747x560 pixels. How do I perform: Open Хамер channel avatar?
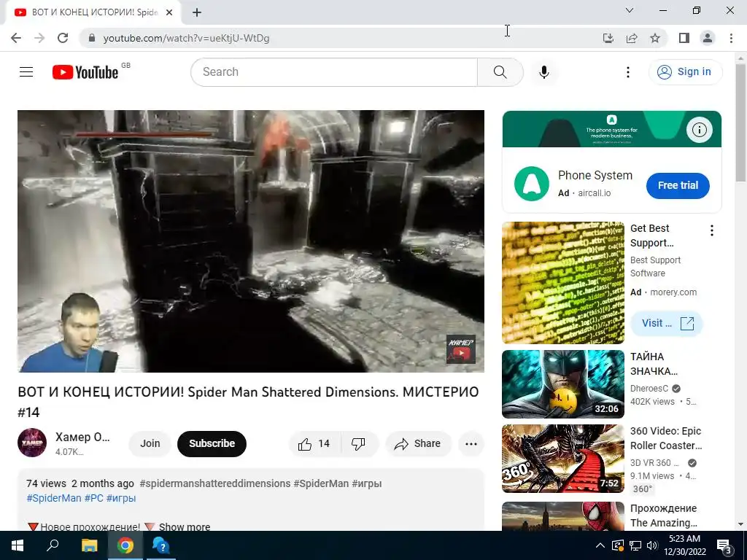tap(32, 443)
